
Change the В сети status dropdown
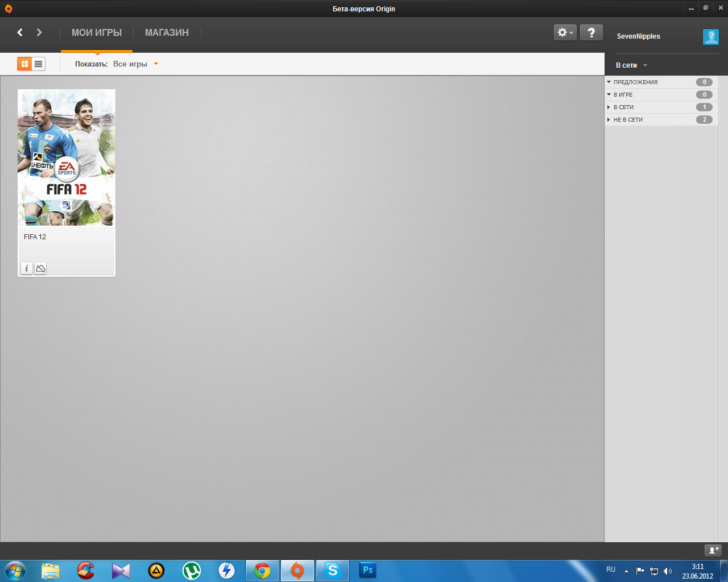pos(631,65)
